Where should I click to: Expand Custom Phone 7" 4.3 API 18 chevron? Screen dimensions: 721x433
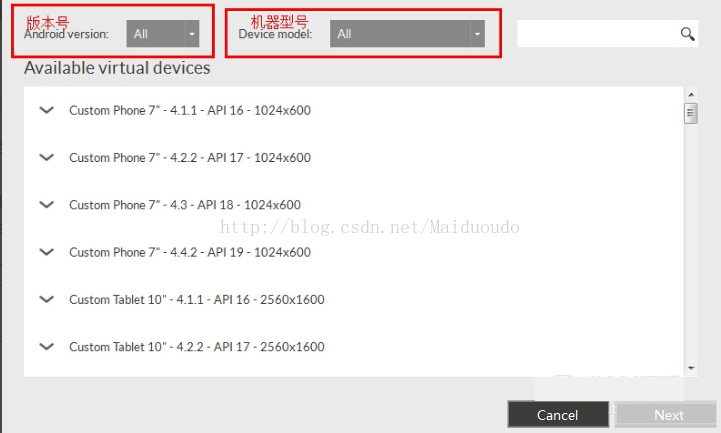[x=46, y=205]
